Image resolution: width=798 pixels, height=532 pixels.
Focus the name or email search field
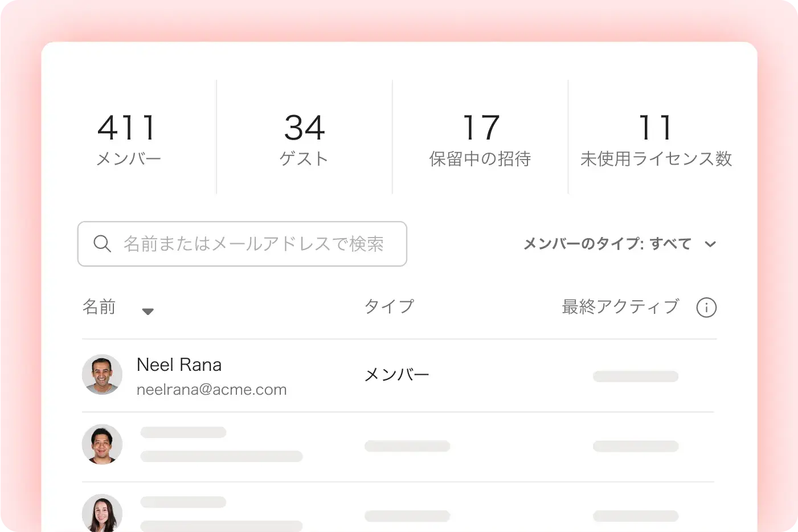tap(253, 244)
